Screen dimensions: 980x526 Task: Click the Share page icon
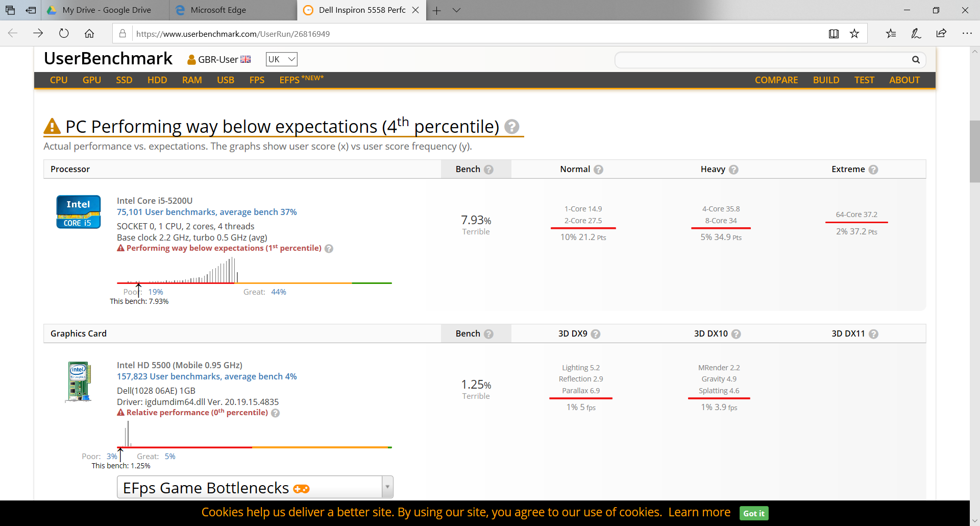pos(941,34)
